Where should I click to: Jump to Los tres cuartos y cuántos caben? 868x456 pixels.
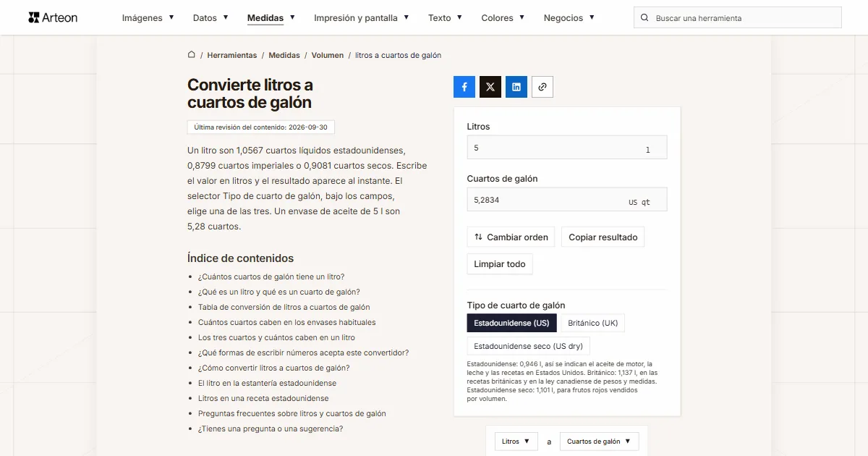[x=276, y=337]
